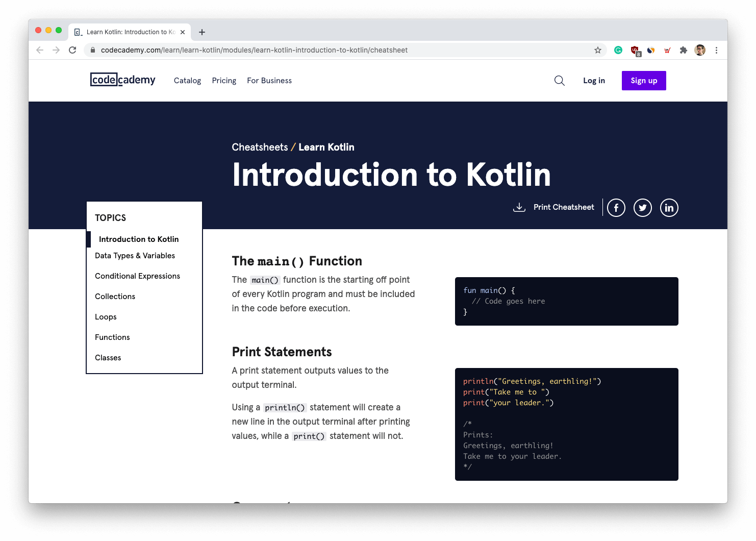Viewport: 756px width, 541px height.
Task: Click the TOPICS sidebar heading
Action: [110, 218]
